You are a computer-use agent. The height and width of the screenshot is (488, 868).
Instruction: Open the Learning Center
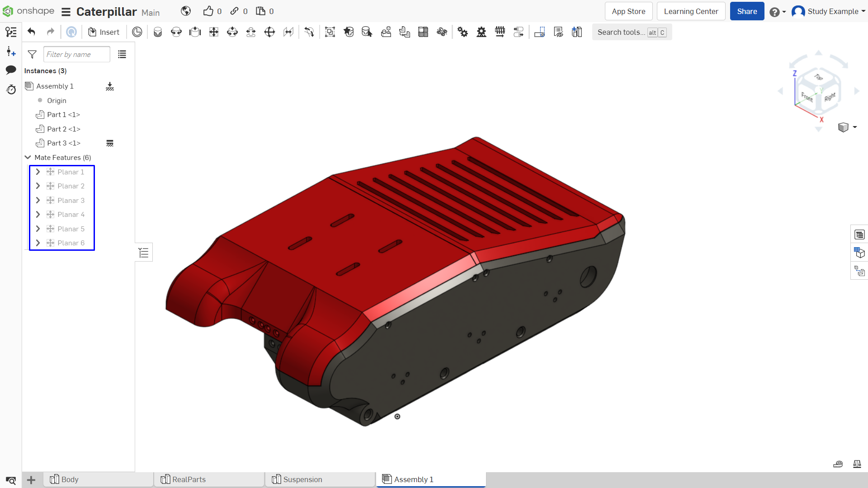pos(691,11)
